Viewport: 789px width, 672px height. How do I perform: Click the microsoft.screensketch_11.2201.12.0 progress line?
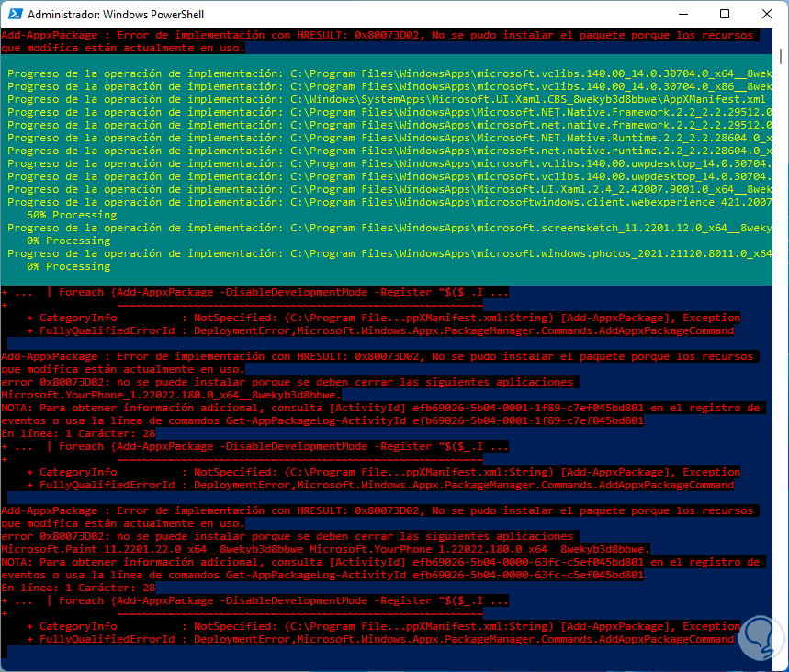(x=389, y=228)
